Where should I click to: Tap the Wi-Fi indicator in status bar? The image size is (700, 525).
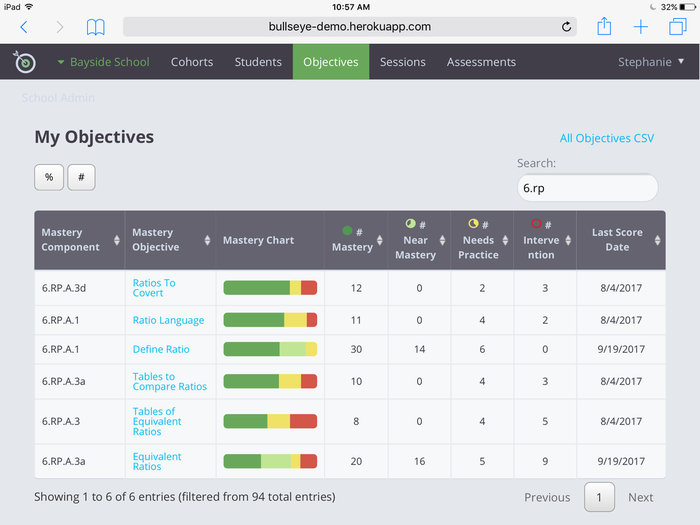pyautogui.click(x=29, y=7)
